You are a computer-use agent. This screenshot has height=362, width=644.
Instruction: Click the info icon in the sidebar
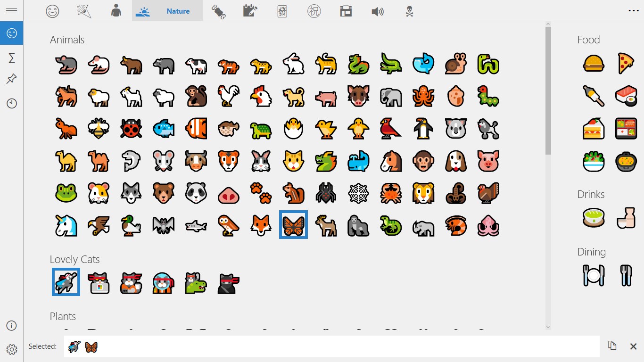click(11, 325)
